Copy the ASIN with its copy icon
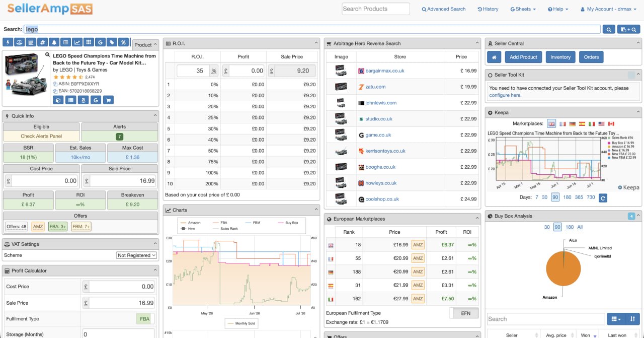The image size is (644, 338). pos(55,84)
